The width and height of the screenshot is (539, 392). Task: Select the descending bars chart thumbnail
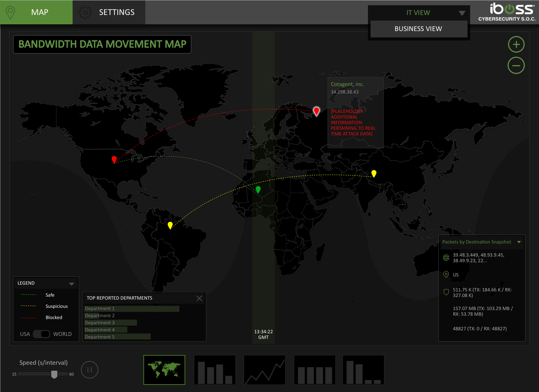363,370
